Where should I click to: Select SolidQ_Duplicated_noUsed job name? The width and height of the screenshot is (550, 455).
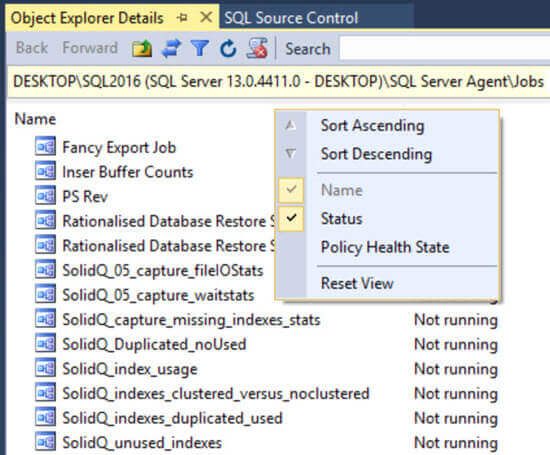[x=154, y=344]
